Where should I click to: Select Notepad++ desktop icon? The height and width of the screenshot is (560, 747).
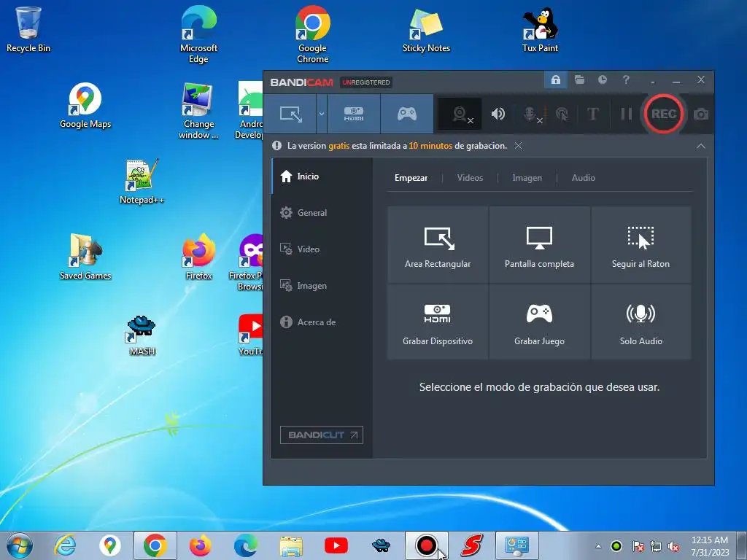pos(142,182)
